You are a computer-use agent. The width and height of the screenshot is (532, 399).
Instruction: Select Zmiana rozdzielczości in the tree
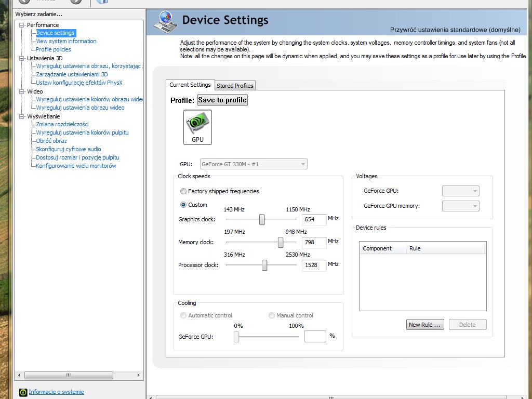62,124
